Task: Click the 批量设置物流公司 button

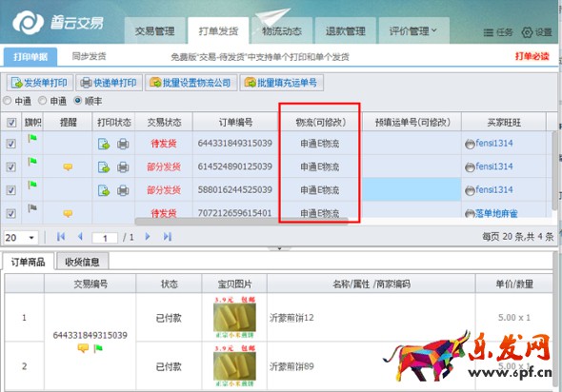Action: 191,83
